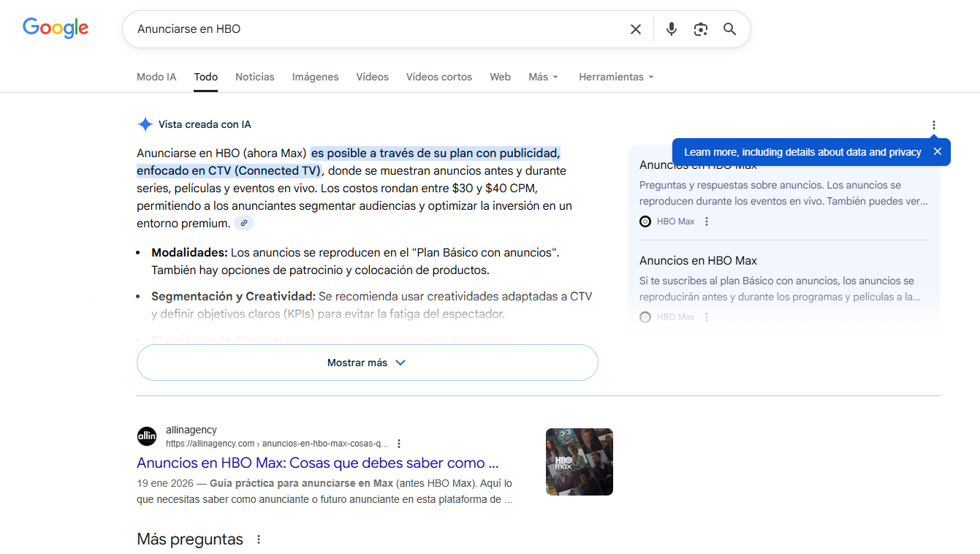This screenshot has height=554, width=980.
Task: Open the Modo IA tab
Action: tap(156, 77)
